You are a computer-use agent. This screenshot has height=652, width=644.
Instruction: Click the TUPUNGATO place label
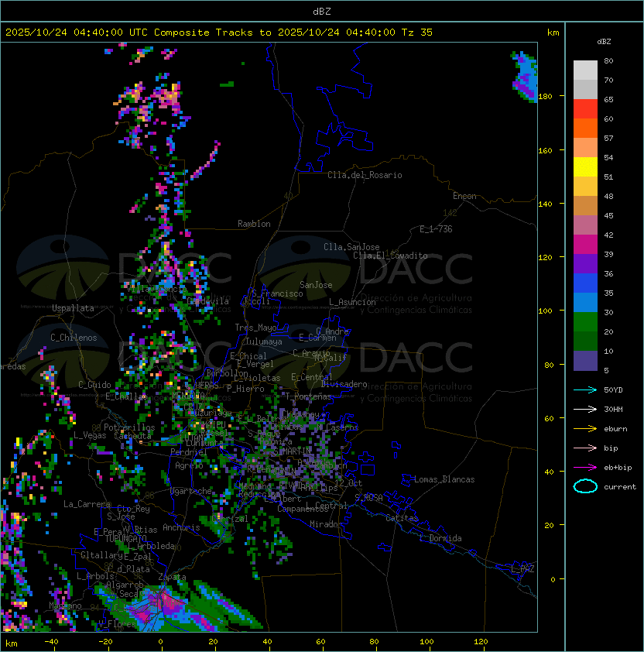pos(125,538)
